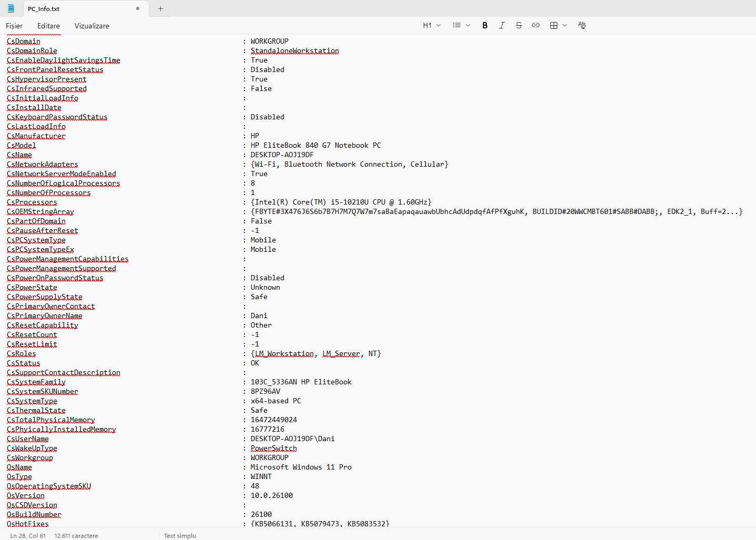Expand the list style options chevron
756x540 pixels.
pos(468,25)
